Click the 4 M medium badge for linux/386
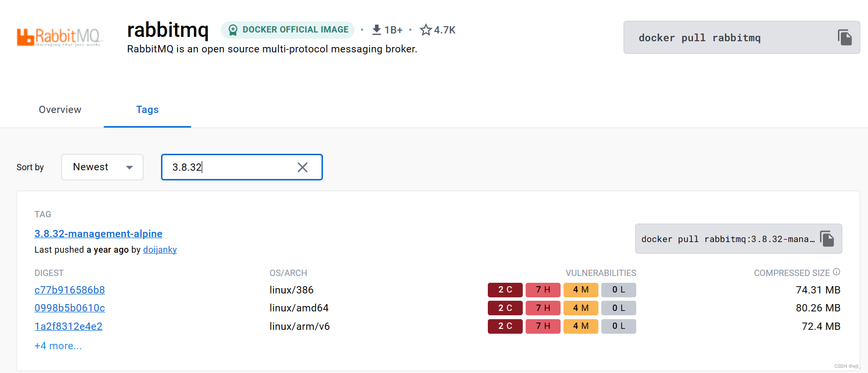868x373 pixels. coord(581,290)
